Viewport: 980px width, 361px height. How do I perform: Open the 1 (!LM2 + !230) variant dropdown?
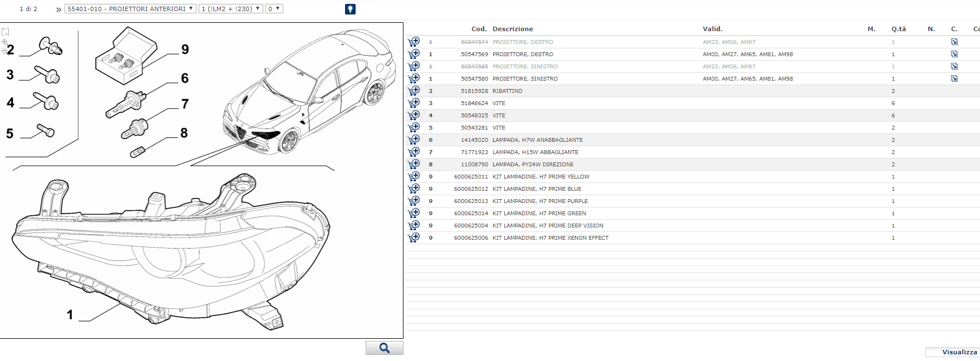coord(230,9)
